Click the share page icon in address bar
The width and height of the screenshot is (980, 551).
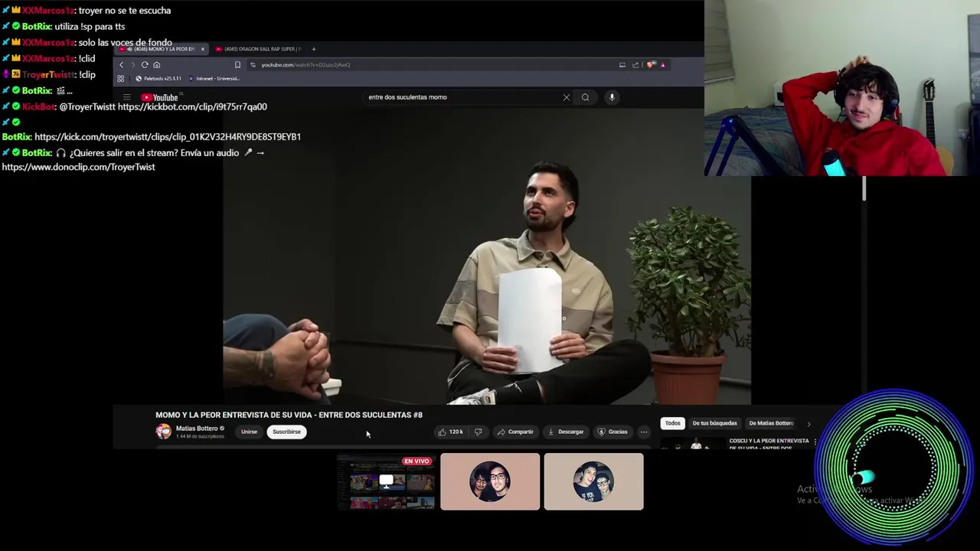click(x=635, y=65)
